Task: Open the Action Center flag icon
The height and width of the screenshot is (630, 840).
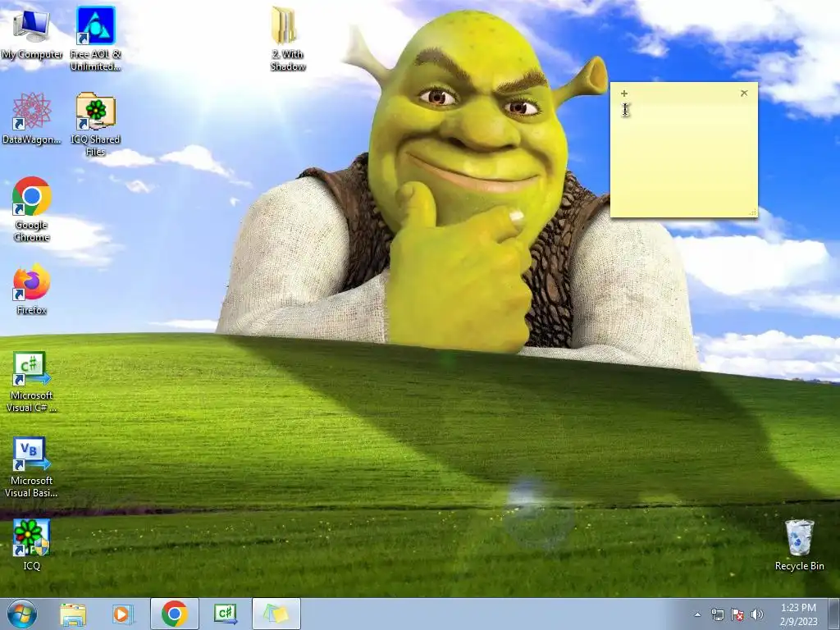Action: tap(737, 614)
